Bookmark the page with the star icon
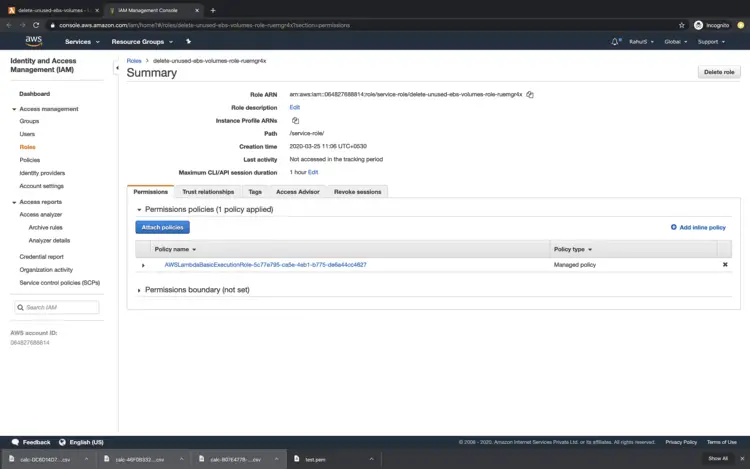Image resolution: width=750 pixels, height=469 pixels. [681, 25]
